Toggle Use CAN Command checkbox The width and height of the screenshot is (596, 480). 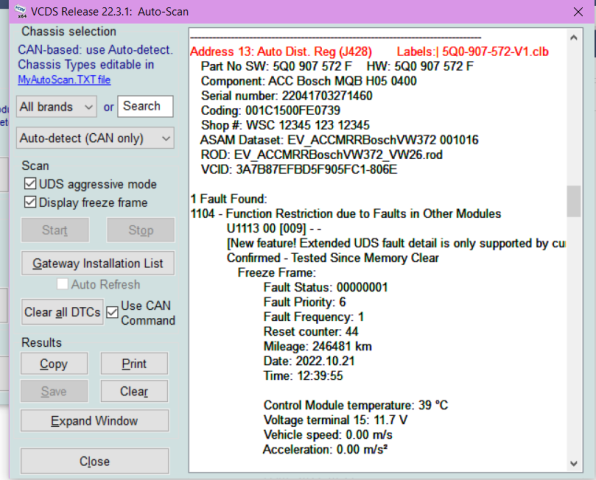(112, 312)
